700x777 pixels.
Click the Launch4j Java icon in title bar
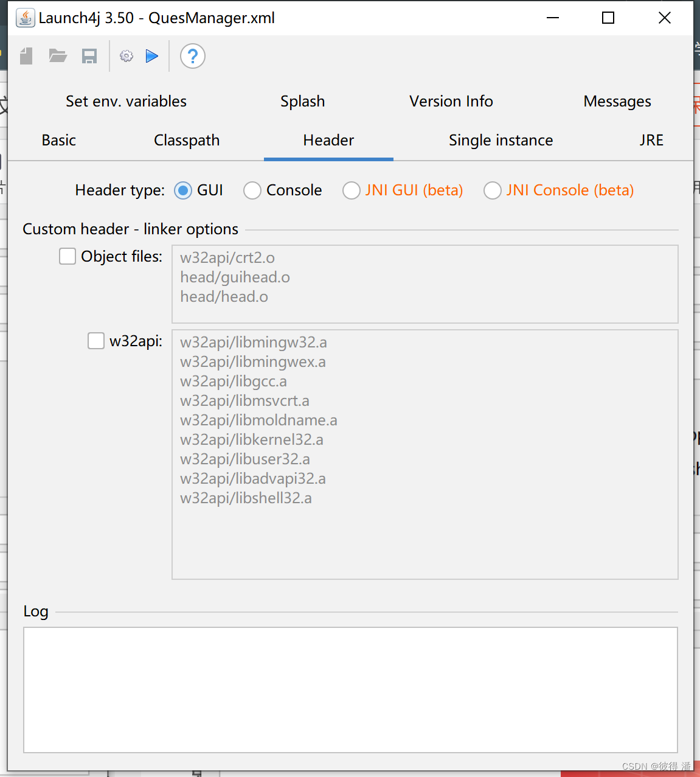click(x=25, y=18)
